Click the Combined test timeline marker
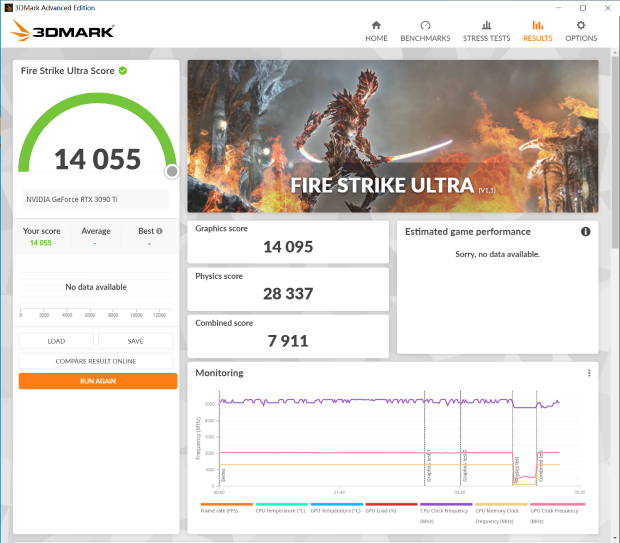Viewport: 620px width, 543px height. pyautogui.click(x=541, y=466)
